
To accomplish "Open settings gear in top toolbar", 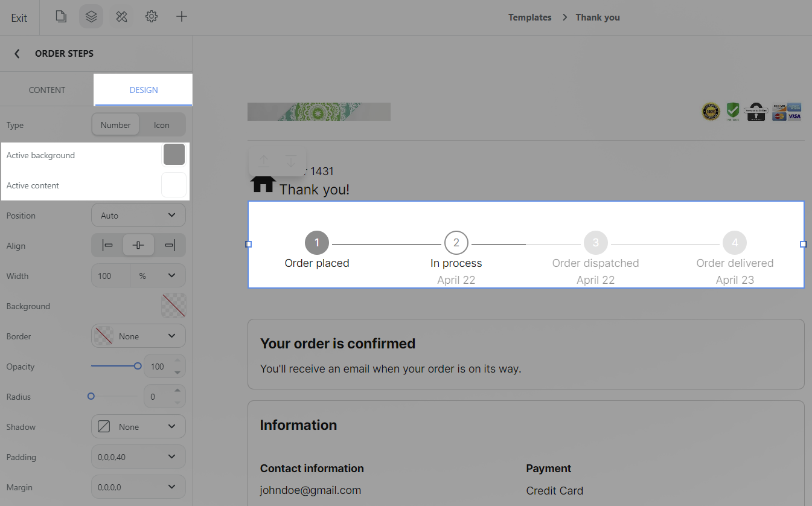I will point(152,17).
